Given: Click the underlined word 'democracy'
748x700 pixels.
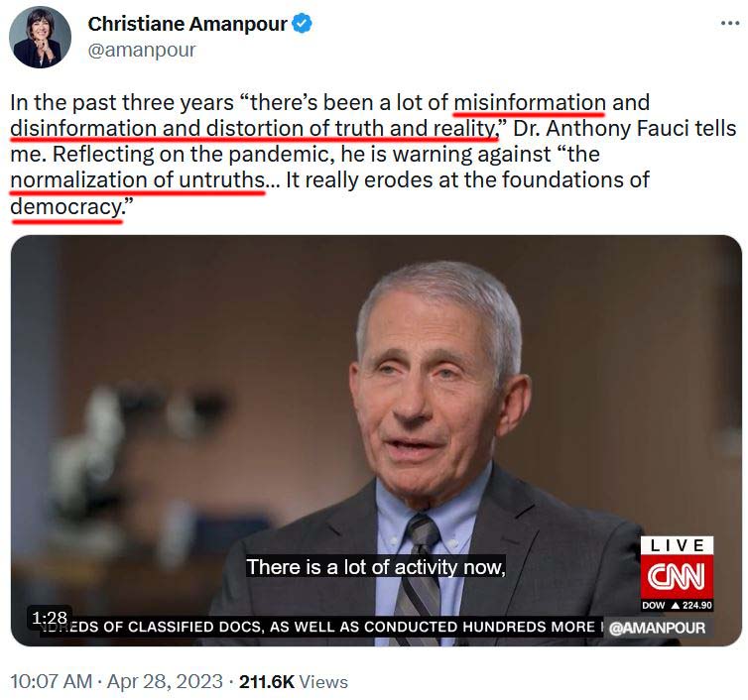Looking at the screenshot, I should (65, 207).
